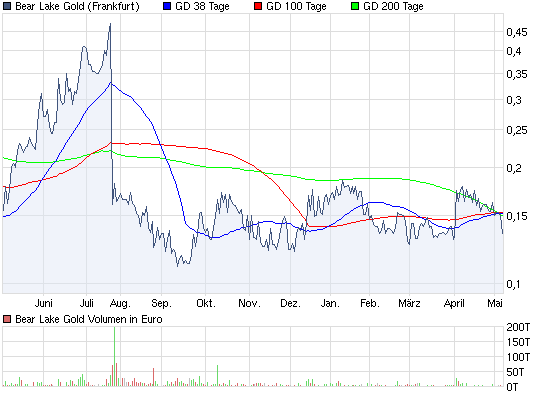This screenshot has height=395, width=545.
Task: Click the 150T volume axis value
Action: coord(518,342)
